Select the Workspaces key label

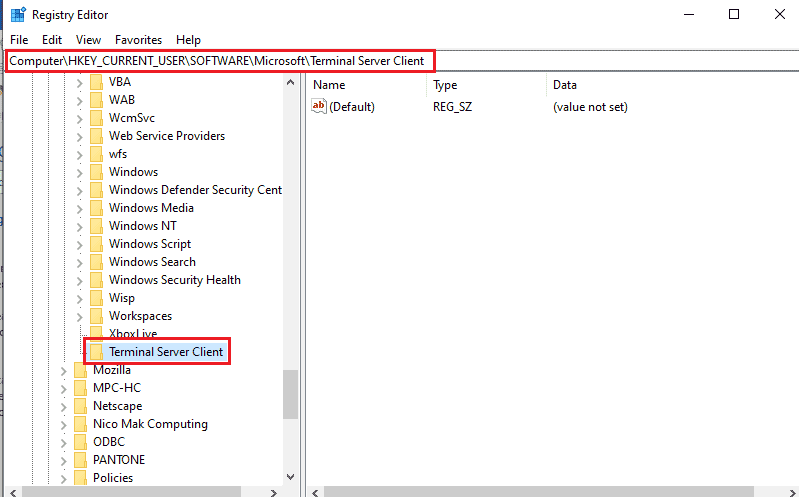140,316
